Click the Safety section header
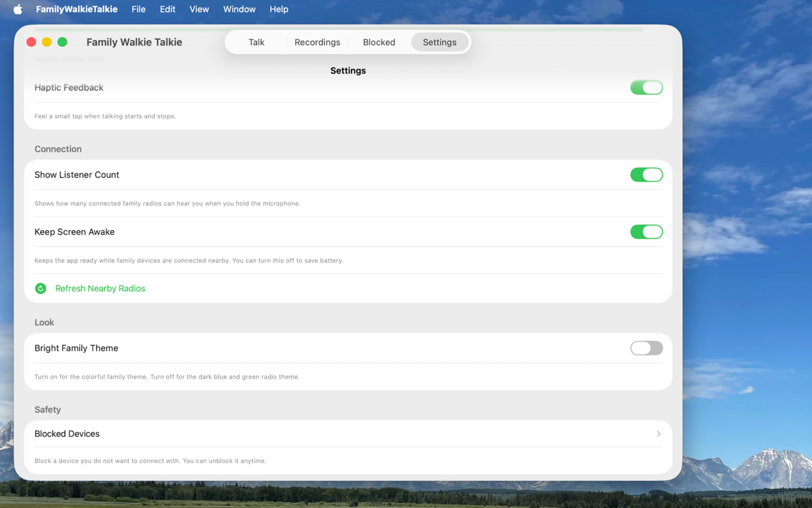812x508 pixels. tap(48, 410)
